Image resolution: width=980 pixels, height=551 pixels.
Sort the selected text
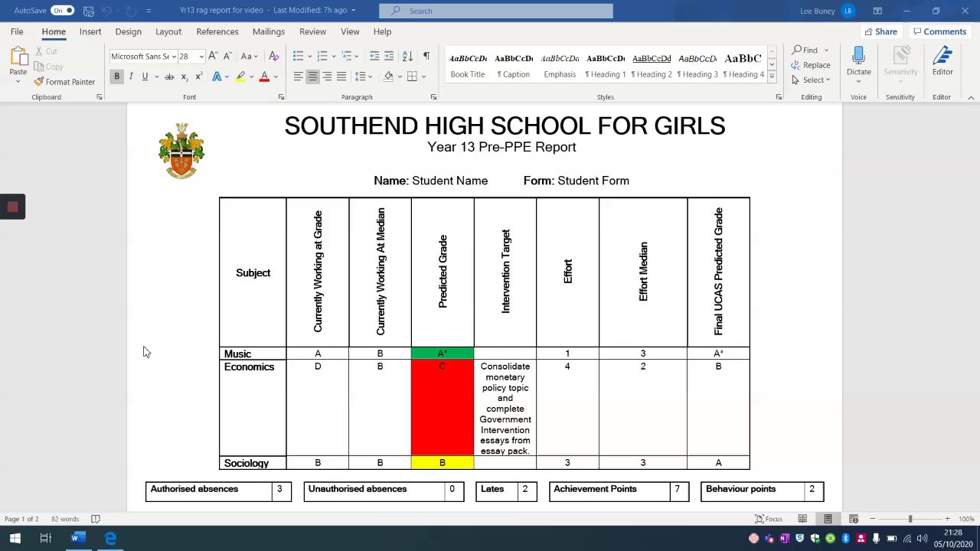point(407,56)
